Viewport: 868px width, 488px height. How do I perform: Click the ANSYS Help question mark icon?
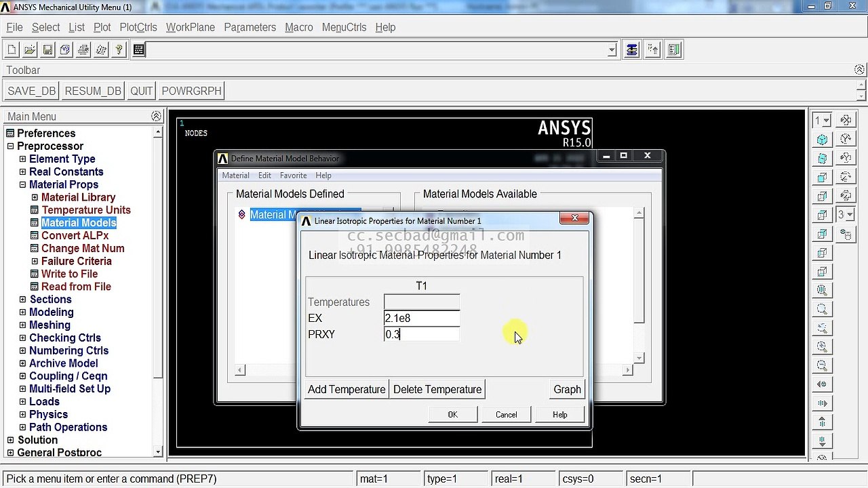click(x=119, y=49)
